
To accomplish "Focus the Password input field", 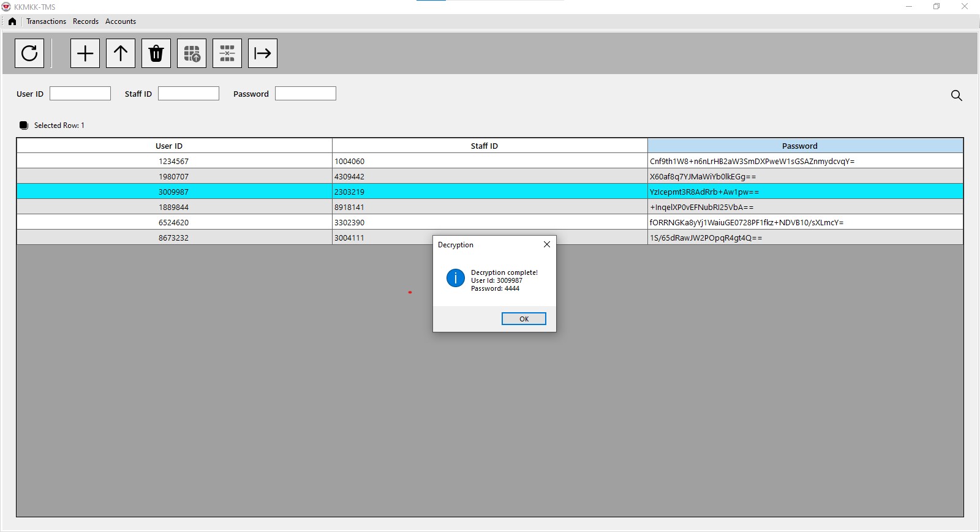I will [x=306, y=94].
